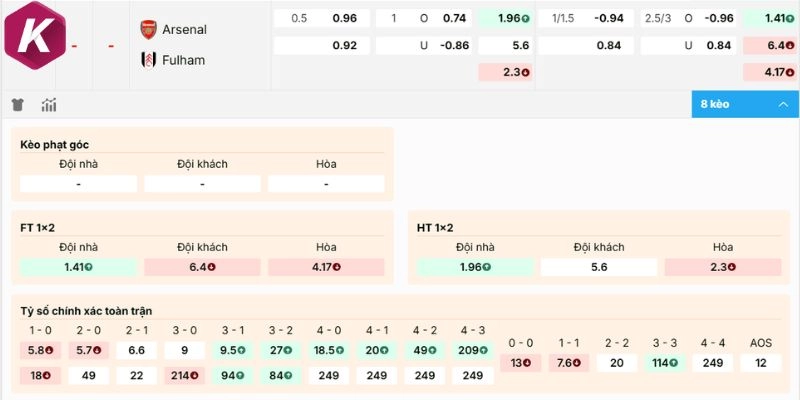Bet correct score 1-0 at 5.8
Screen dimensions: 800x400
click(x=41, y=350)
